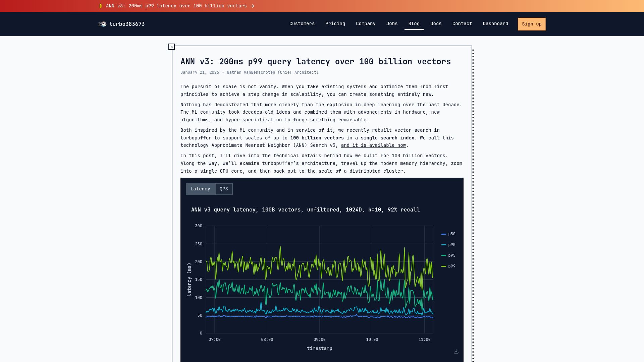Click the yellow pill icon in banner
The height and width of the screenshot is (362, 644).
click(100, 6)
